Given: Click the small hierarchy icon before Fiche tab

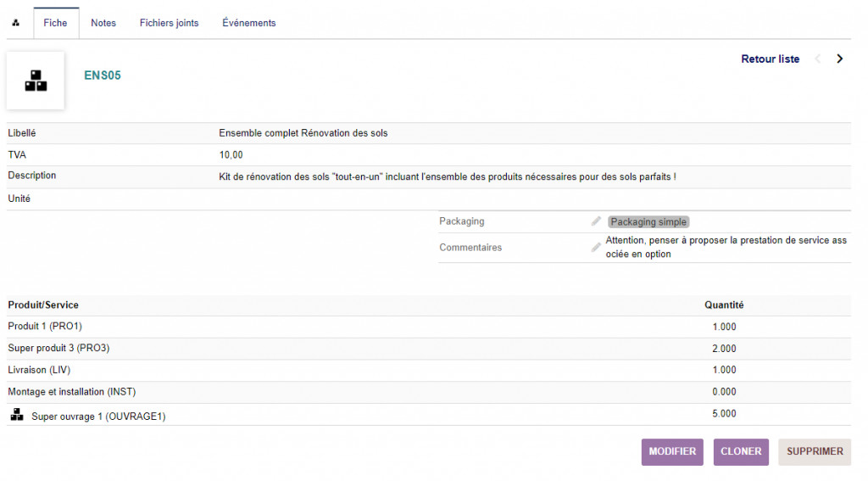Looking at the screenshot, I should click(16, 23).
